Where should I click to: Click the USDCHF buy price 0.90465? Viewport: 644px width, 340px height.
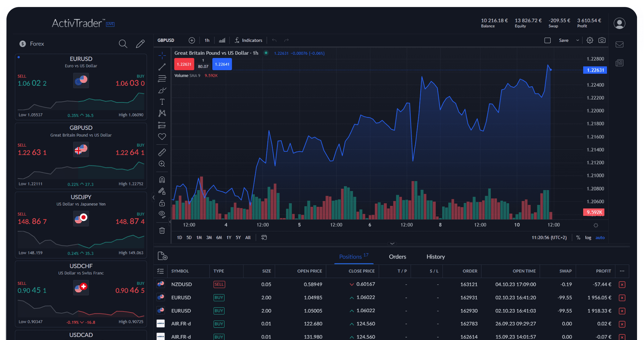(x=130, y=291)
